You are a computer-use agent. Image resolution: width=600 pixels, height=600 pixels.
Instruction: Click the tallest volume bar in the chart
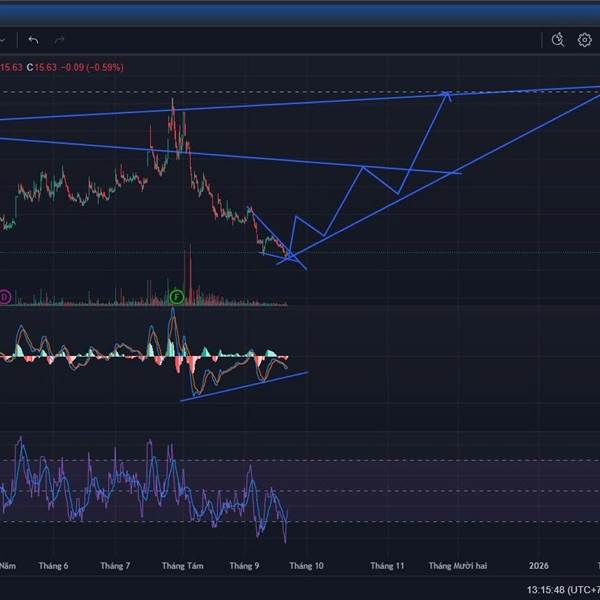click(x=186, y=275)
